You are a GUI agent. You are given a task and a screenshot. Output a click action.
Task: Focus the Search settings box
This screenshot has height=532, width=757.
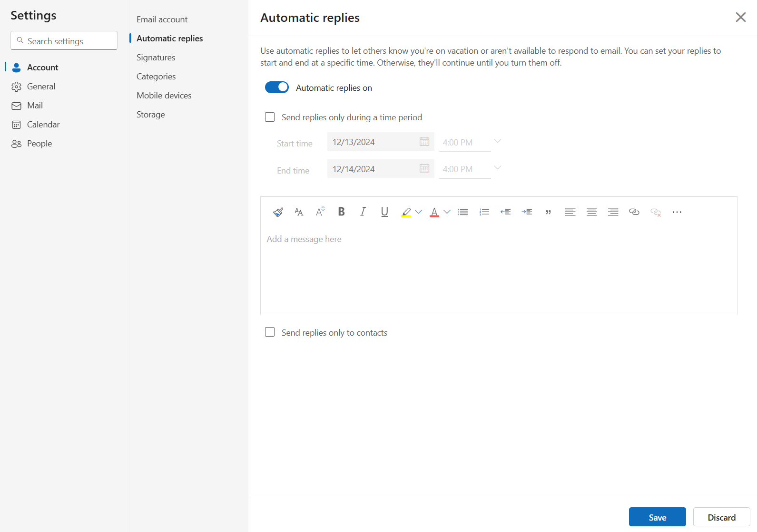click(x=64, y=40)
